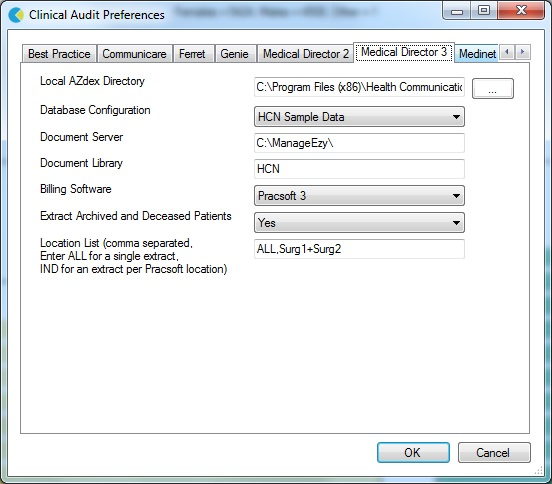Viewport: 552px width, 484px height.
Task: Click the Clinical Audit app icon
Action: [16, 15]
